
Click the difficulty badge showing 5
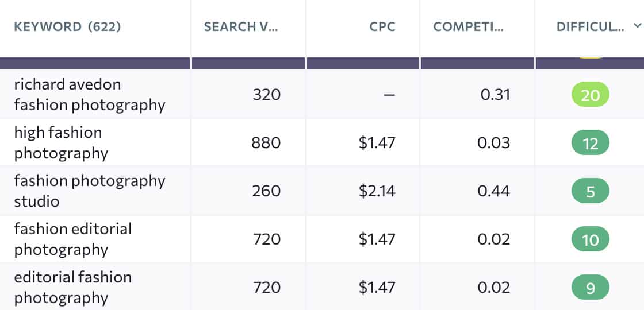pos(590,192)
